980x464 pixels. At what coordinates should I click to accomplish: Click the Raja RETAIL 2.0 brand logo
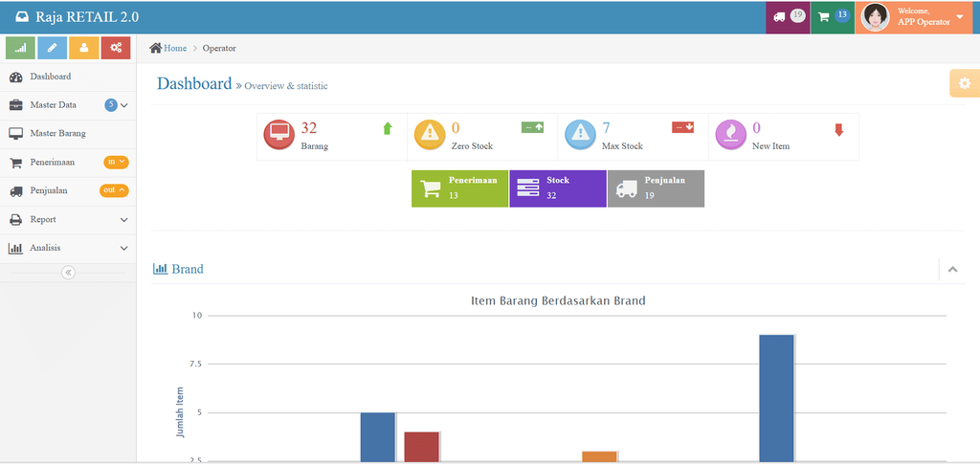(77, 17)
